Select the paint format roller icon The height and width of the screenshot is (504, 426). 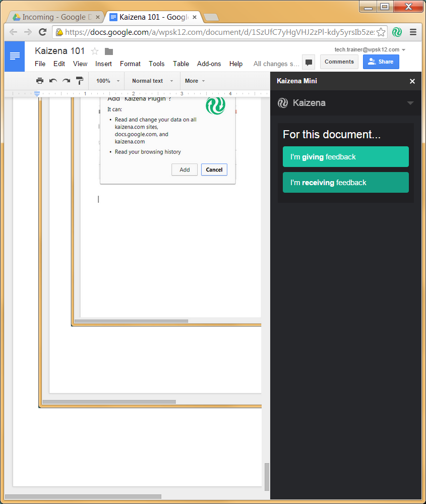pyautogui.click(x=79, y=81)
